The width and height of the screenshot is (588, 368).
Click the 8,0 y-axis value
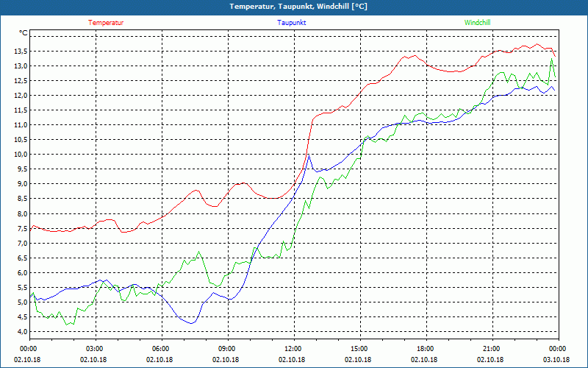[x=23, y=213]
